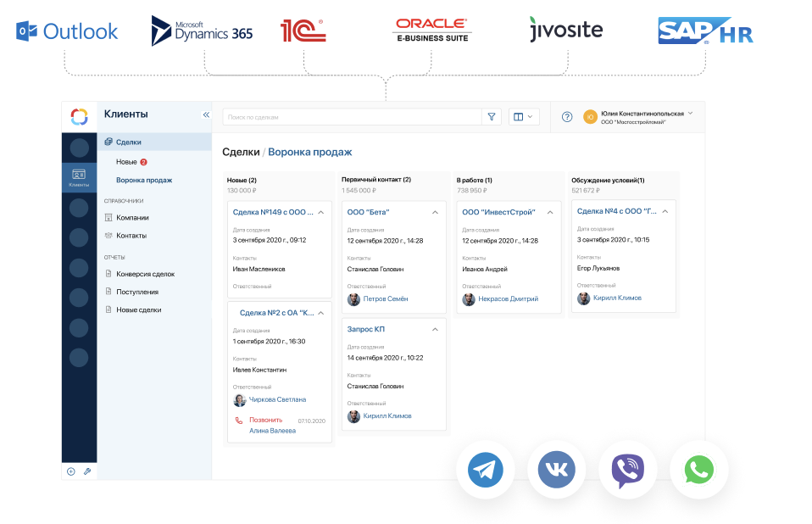812x524 pixels.
Task: Select the Клиенты icon in the dark sidebar
Action: point(79,178)
